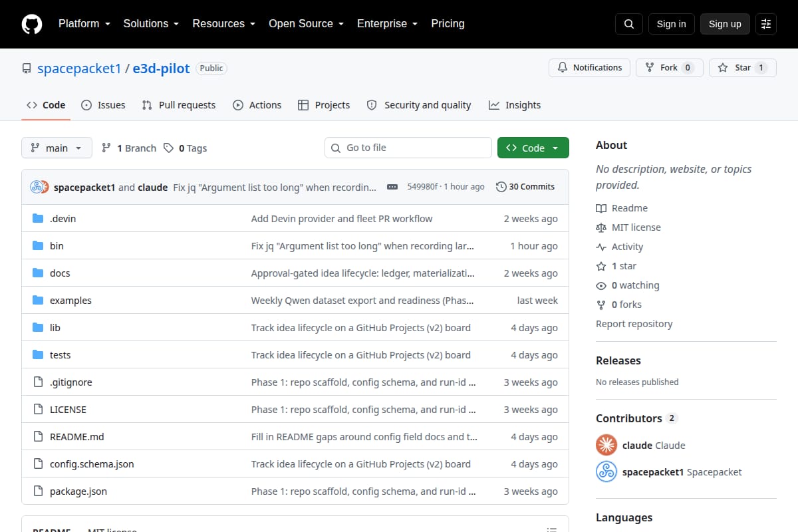The image size is (798, 532).
Task: Switch to the Projects tab
Action: (x=324, y=105)
